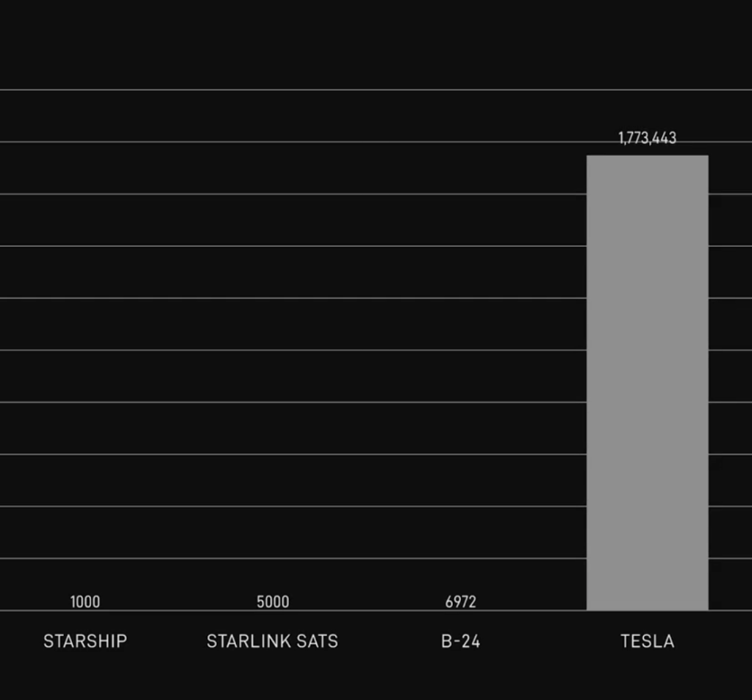Select the second gridline from the top

pyautogui.click(x=294, y=142)
